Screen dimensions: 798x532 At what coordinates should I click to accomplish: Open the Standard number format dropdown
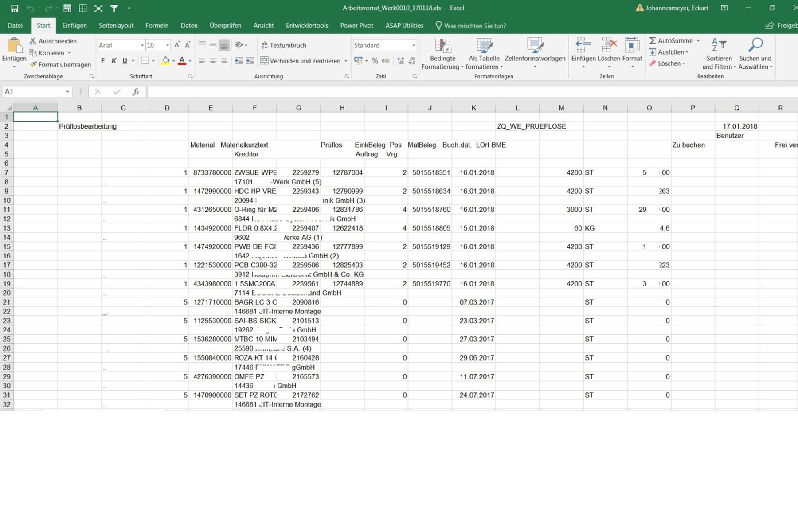(413, 45)
